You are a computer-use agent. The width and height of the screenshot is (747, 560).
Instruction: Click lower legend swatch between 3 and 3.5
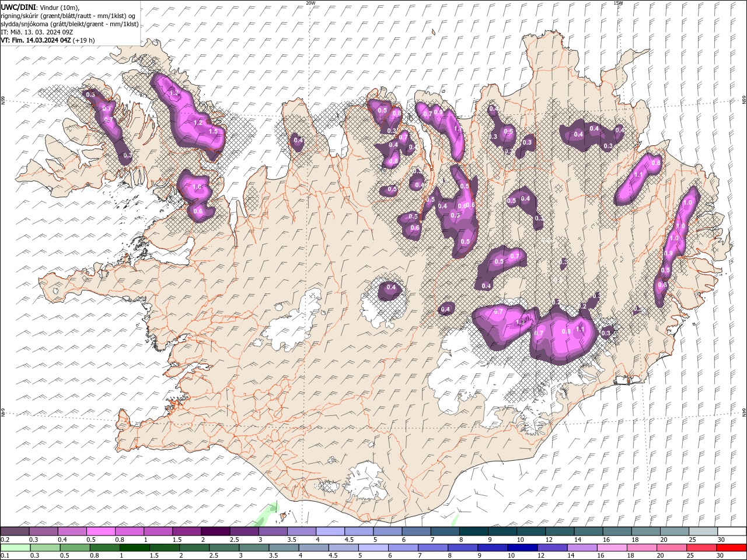[253, 548]
